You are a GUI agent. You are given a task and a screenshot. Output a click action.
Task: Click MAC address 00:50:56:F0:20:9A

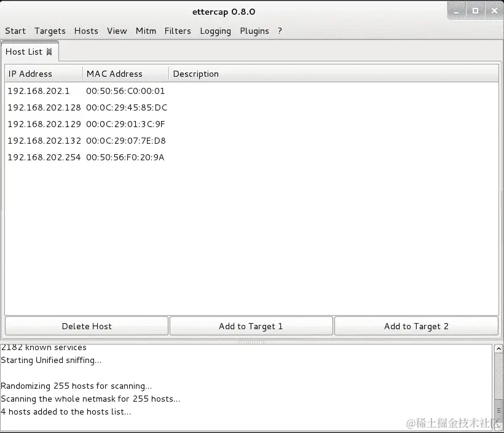point(125,157)
